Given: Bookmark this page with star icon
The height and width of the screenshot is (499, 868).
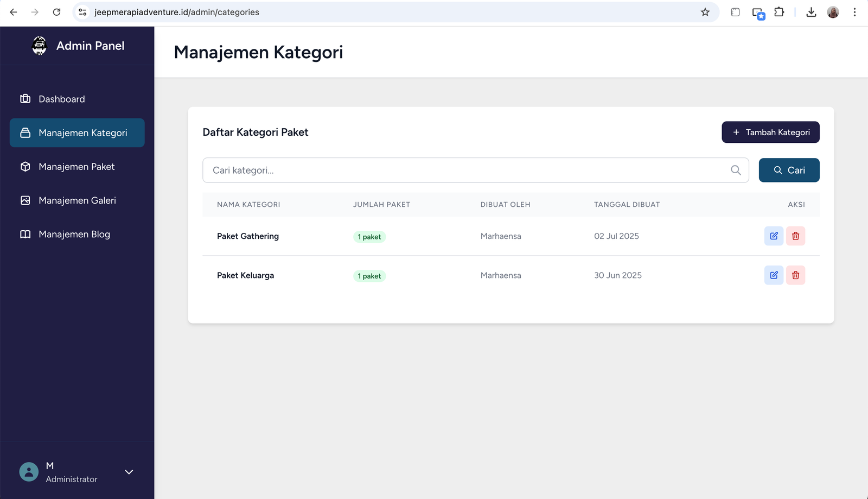Looking at the screenshot, I should 705,12.
